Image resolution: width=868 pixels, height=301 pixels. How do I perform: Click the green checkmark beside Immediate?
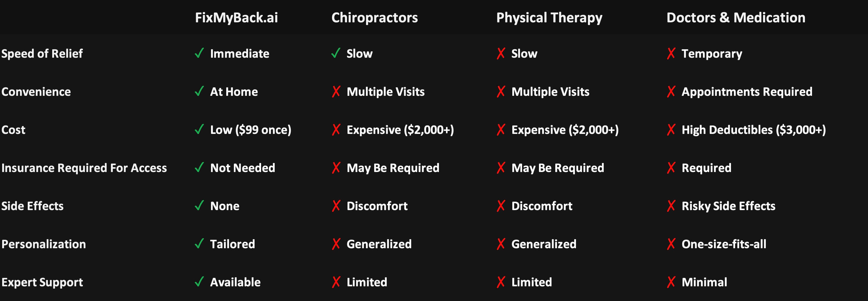200,53
